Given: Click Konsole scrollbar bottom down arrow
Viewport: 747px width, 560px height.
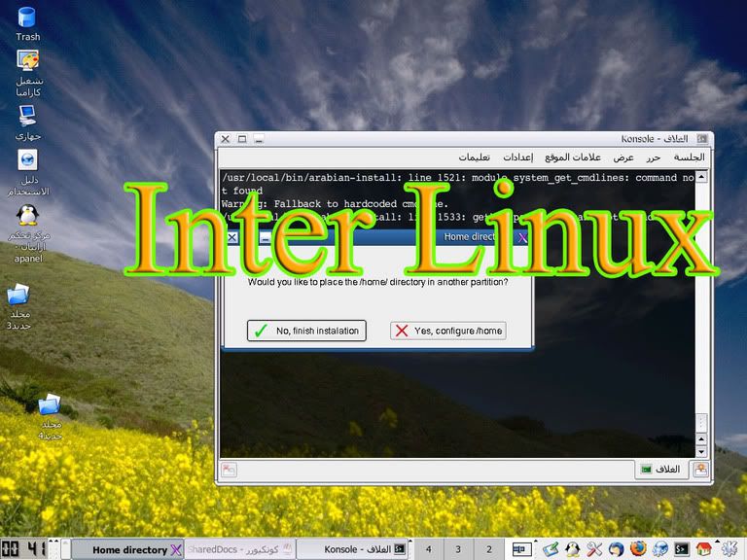Looking at the screenshot, I should pyautogui.click(x=701, y=451).
